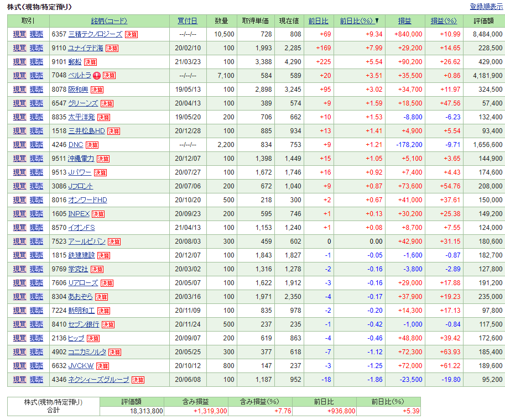
Task: Click the 8,484,000 valuation in the 6357 row
Action: pyautogui.click(x=488, y=34)
